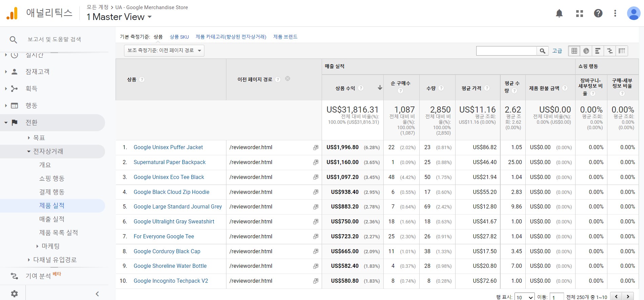Open the notifications bell
Viewport: 644px width, 300px height.
[x=559, y=13]
